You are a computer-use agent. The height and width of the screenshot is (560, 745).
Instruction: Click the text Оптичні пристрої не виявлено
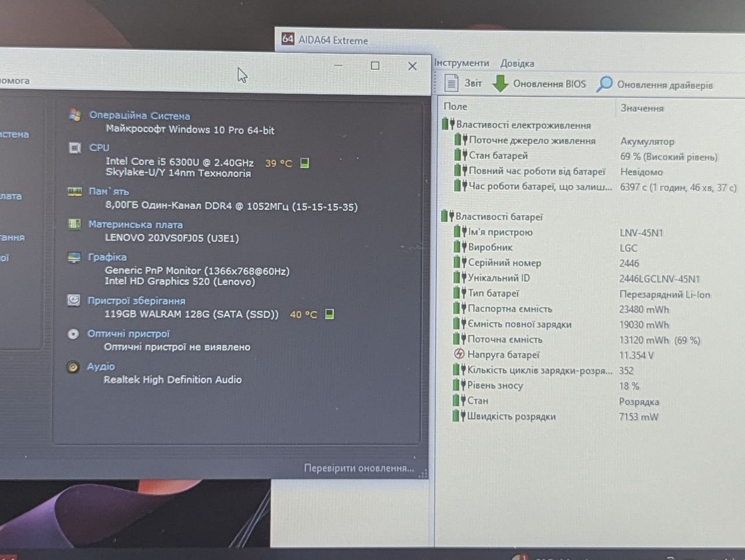(x=177, y=347)
